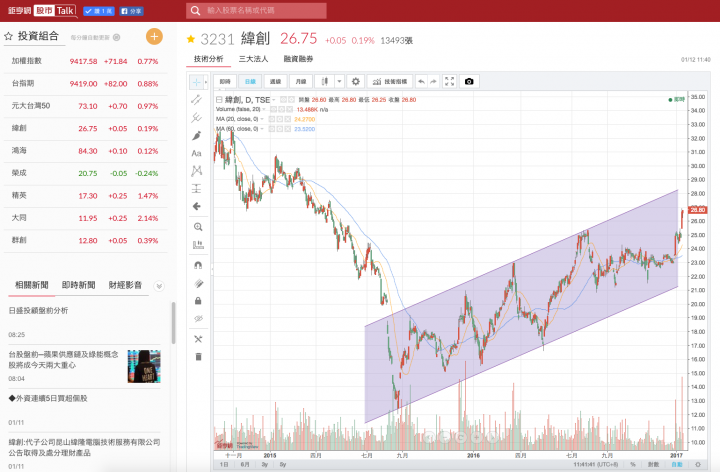The height and width of the screenshot is (472, 720).
Task: Select the 相關新聞 tab
Action: (32, 285)
